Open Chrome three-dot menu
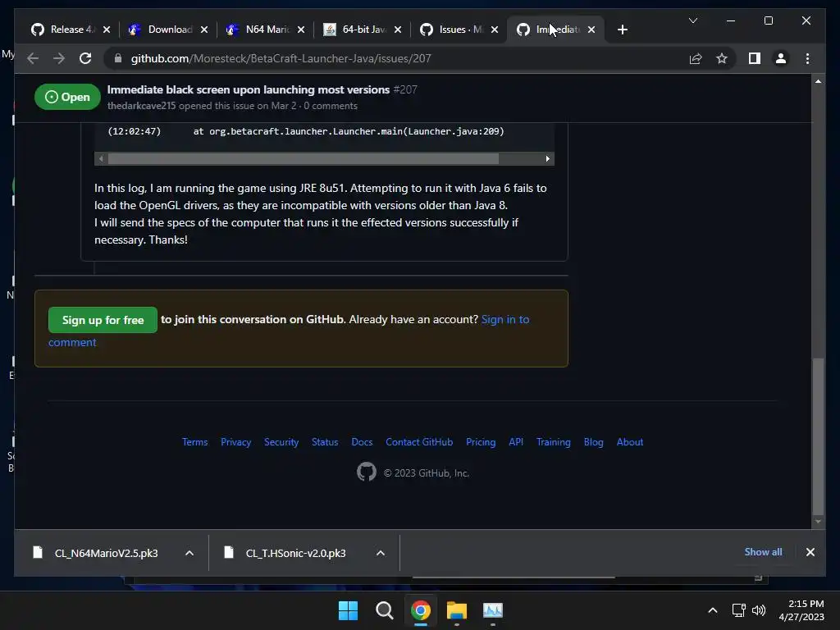 [x=807, y=58]
